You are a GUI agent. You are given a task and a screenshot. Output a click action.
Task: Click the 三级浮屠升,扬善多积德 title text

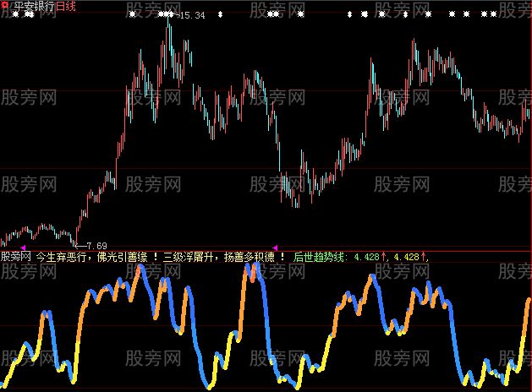click(x=219, y=257)
